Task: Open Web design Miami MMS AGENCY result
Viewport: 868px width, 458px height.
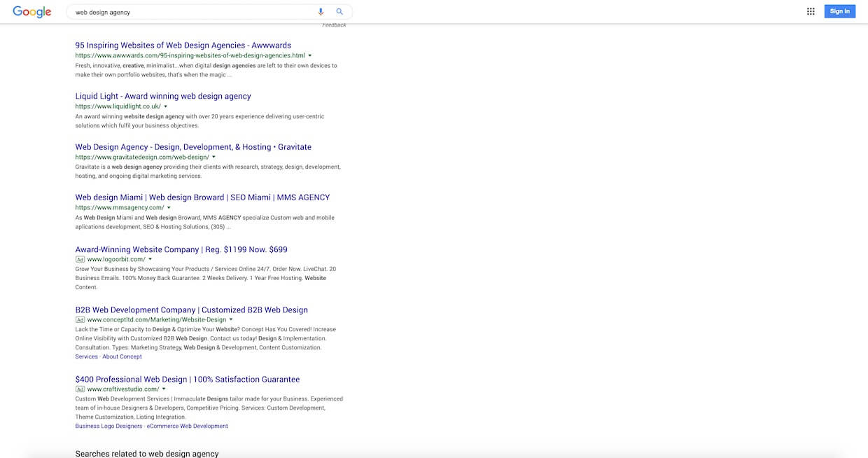Action: (x=202, y=197)
